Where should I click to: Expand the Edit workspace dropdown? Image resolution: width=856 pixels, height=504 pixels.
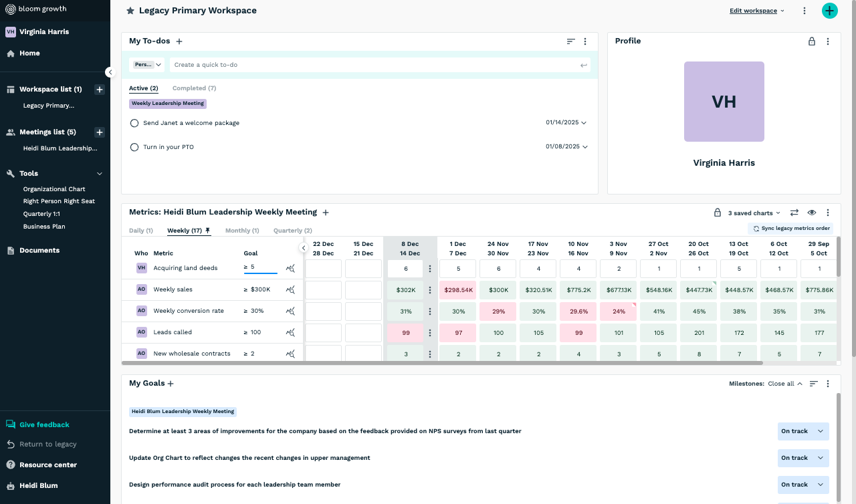click(757, 11)
